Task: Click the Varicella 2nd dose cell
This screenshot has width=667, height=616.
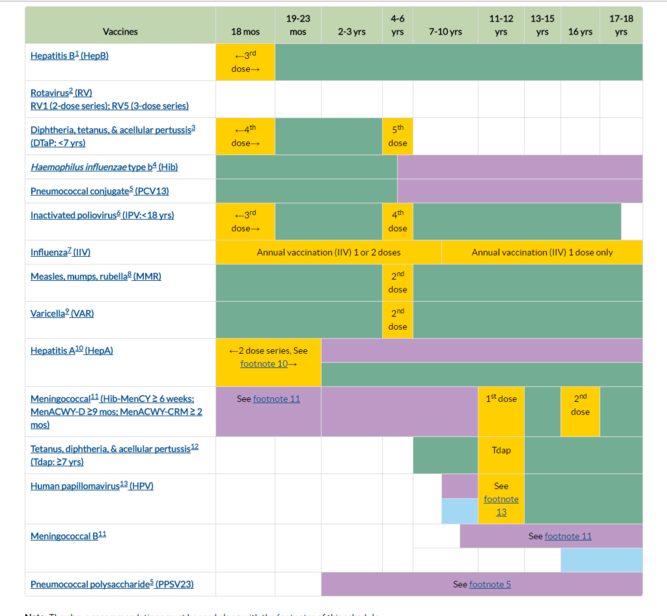Action: (398, 320)
